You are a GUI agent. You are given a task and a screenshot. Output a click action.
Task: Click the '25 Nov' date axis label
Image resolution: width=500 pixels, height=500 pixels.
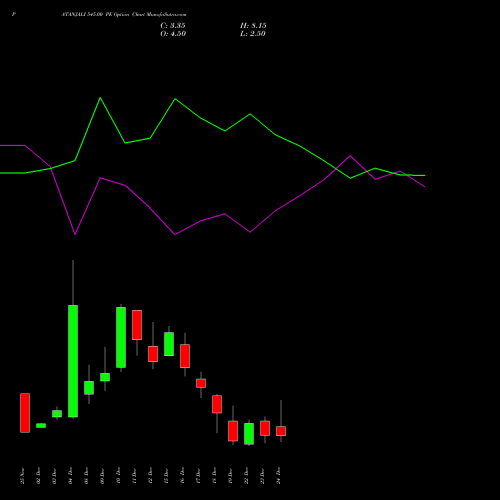(x=22, y=476)
